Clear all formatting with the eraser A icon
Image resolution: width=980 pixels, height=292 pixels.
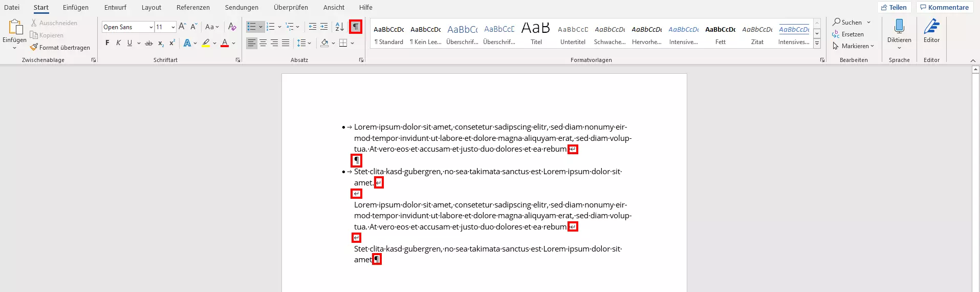tap(232, 27)
